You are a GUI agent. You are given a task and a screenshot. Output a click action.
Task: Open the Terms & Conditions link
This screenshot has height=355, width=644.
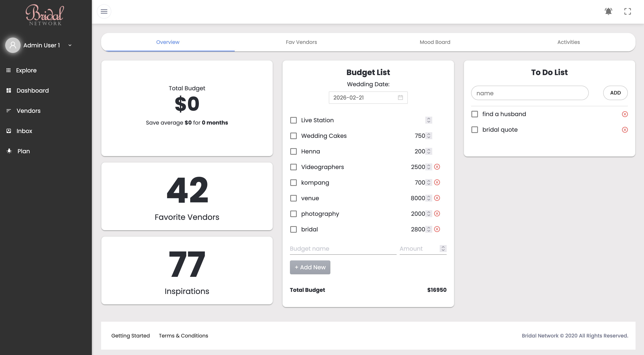tap(183, 336)
